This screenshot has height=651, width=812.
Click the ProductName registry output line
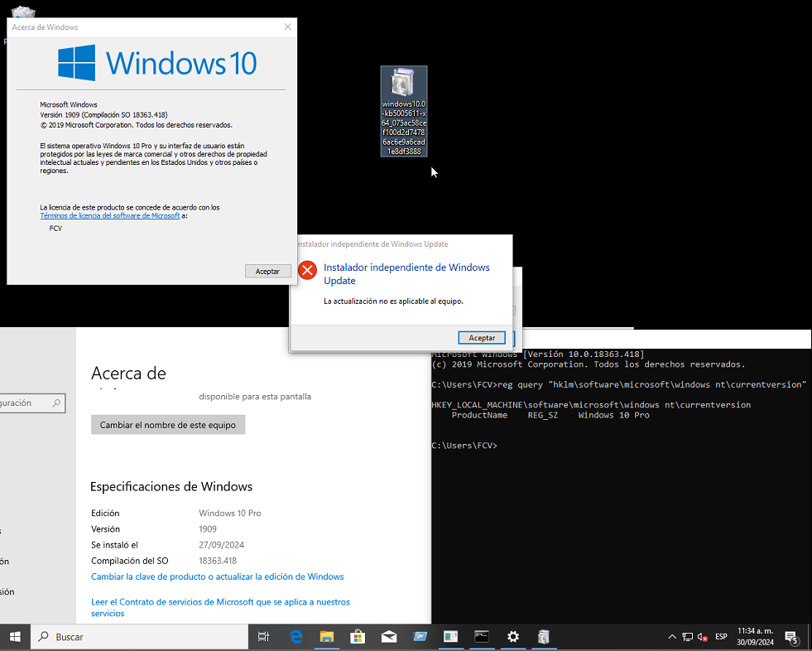pos(550,415)
